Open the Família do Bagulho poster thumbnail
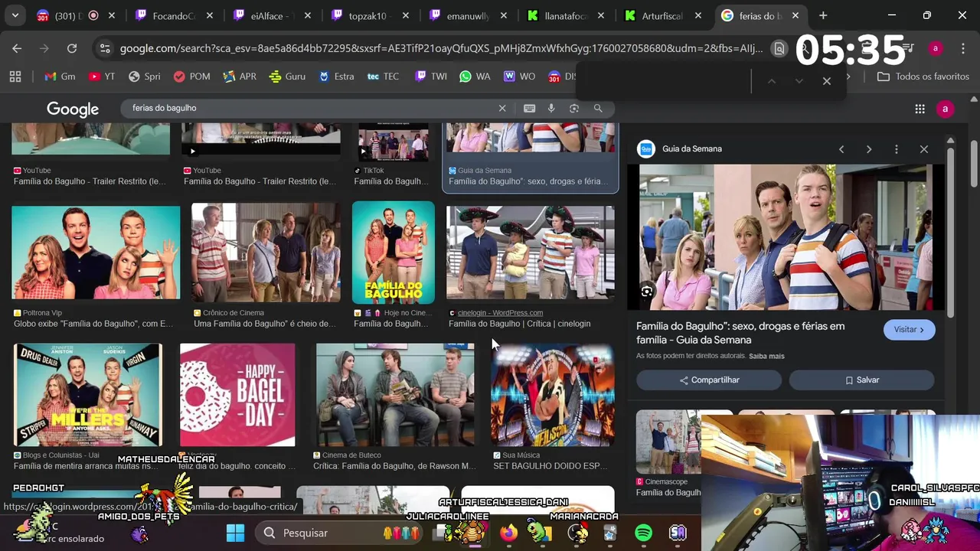 (394, 253)
